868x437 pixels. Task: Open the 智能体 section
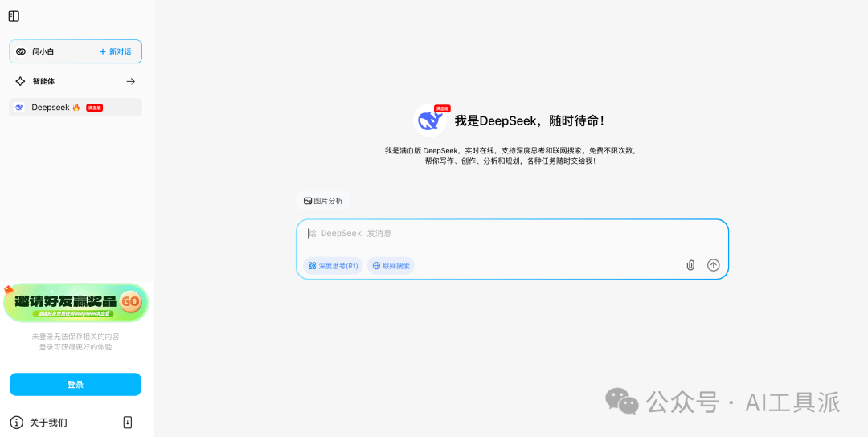[x=76, y=81]
